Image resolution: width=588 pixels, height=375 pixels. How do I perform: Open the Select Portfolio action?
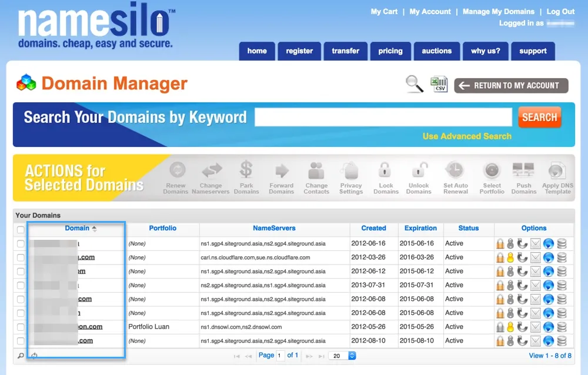coord(492,170)
